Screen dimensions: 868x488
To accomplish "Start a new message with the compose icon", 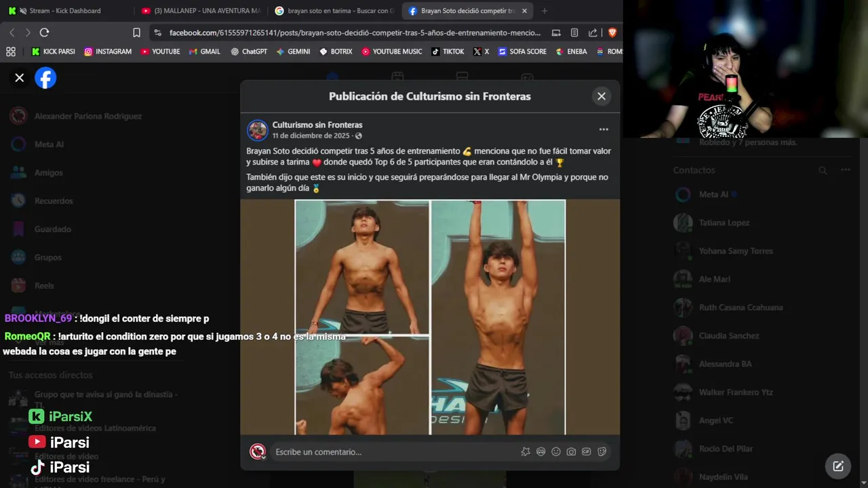I will tap(838, 466).
